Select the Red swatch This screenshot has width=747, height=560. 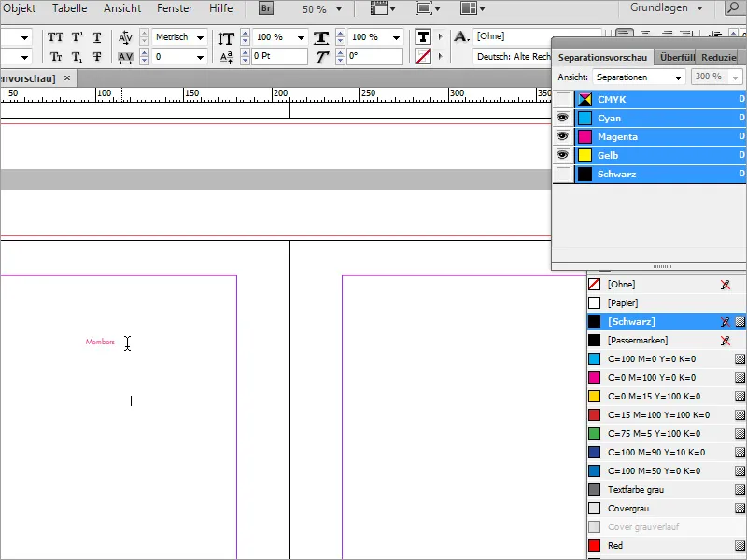click(x=666, y=546)
